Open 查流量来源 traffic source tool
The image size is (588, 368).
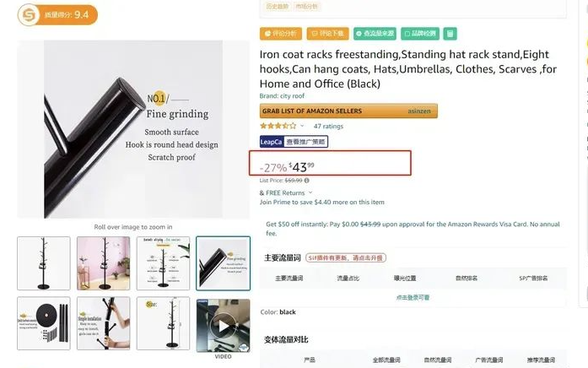375,34
